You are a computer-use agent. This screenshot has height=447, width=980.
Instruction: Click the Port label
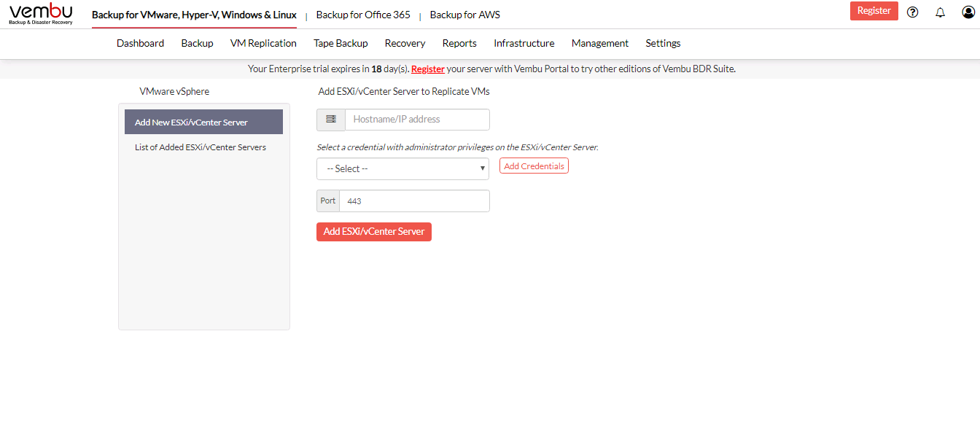[x=328, y=201]
